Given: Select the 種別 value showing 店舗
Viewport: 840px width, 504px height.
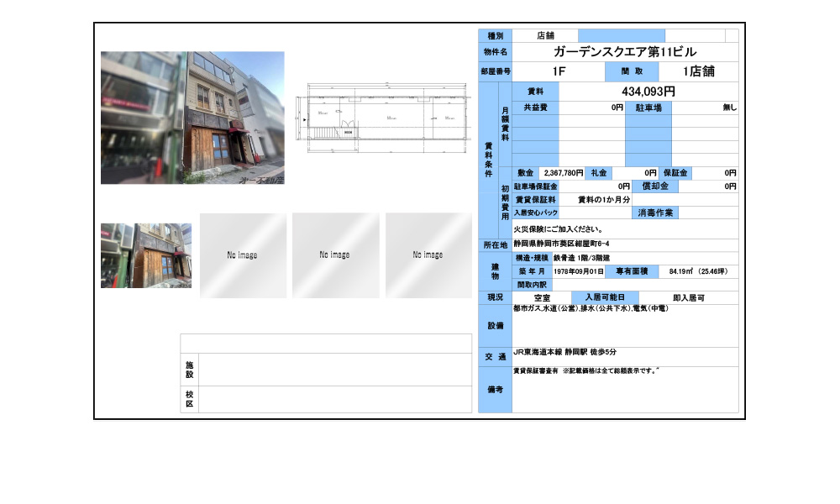Looking at the screenshot, I should click(545, 34).
